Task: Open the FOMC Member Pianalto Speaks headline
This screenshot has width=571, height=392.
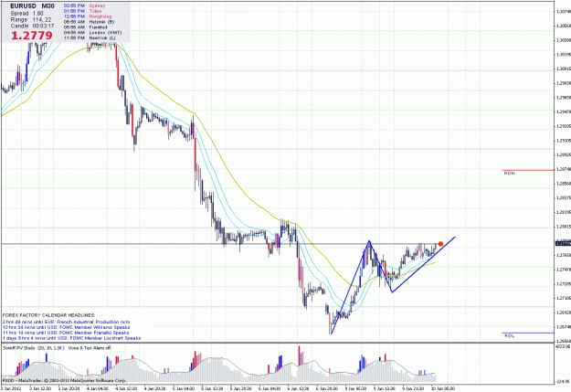Action: click(66, 333)
